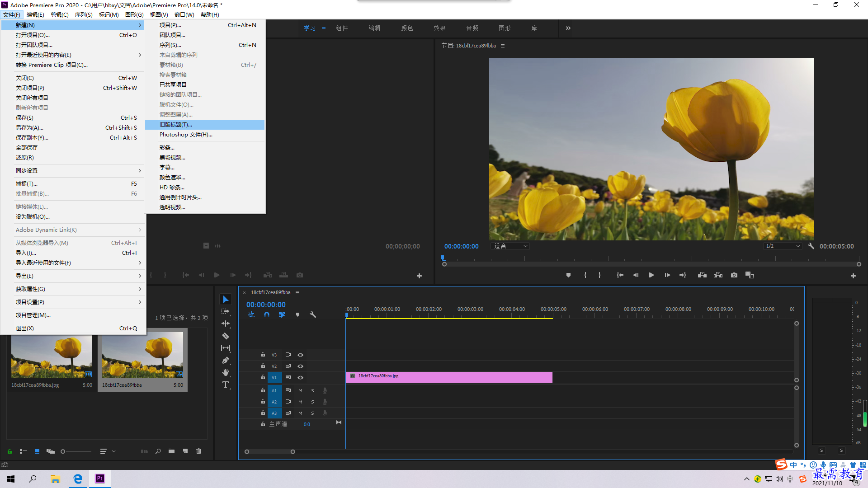Choose 黑场视频 from the submenu
The image size is (868, 488).
205,158
